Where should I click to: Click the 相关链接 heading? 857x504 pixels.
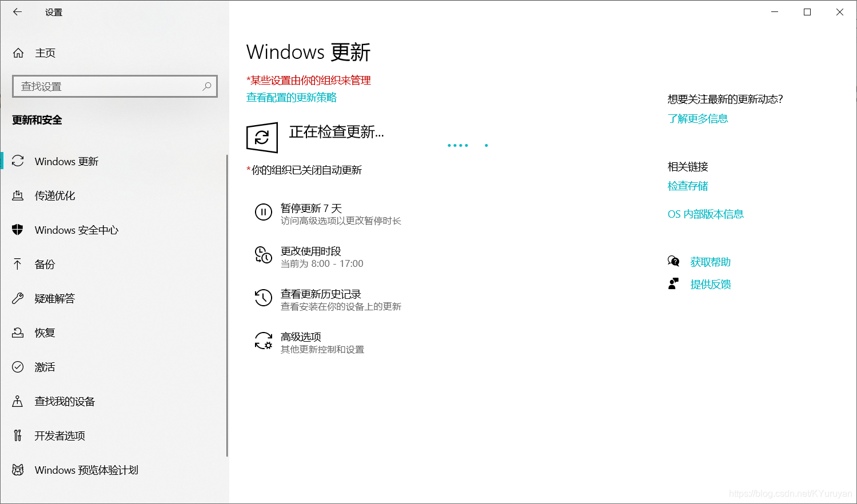[x=688, y=166]
